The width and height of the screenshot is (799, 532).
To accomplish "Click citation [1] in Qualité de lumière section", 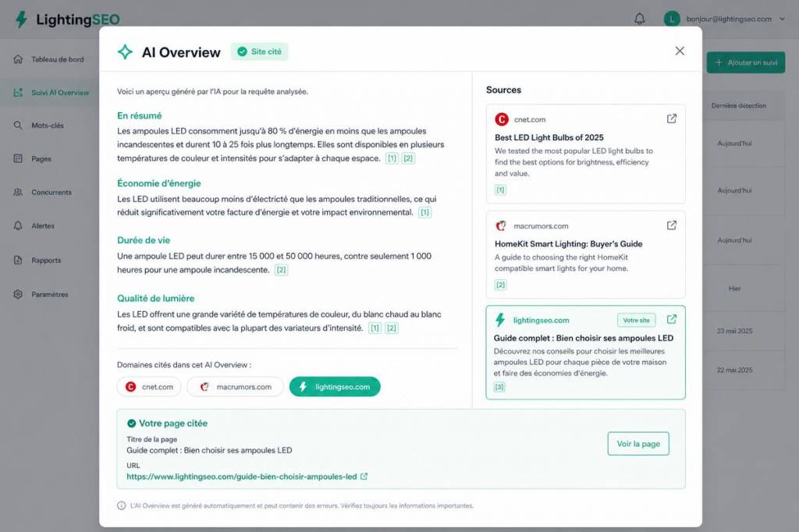I will [x=375, y=328].
